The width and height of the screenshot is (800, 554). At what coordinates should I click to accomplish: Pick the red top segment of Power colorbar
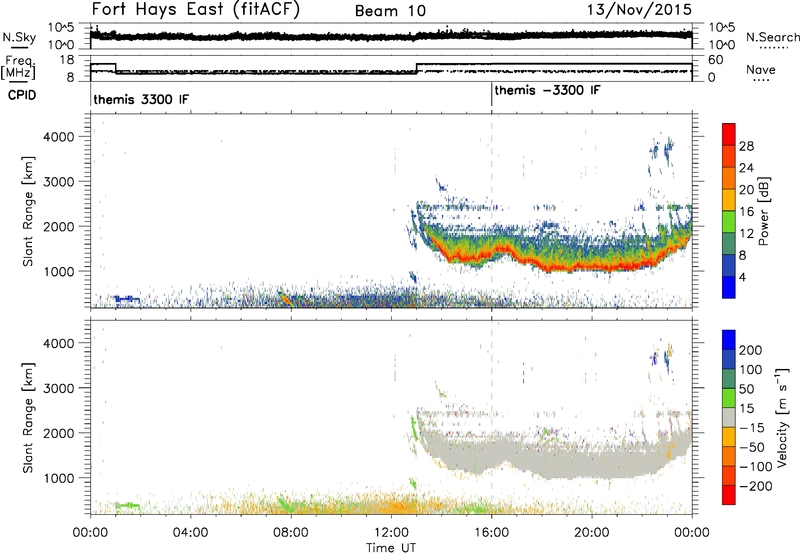(729, 134)
